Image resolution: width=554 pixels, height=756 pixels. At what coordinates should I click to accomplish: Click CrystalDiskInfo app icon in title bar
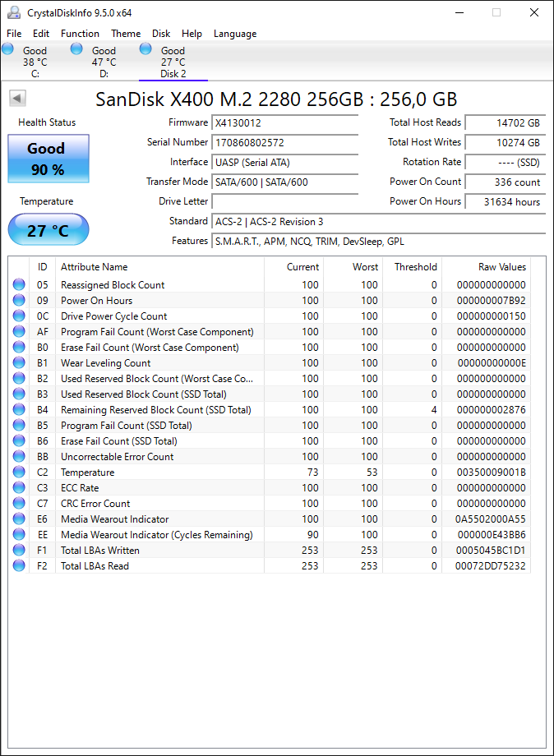point(14,12)
